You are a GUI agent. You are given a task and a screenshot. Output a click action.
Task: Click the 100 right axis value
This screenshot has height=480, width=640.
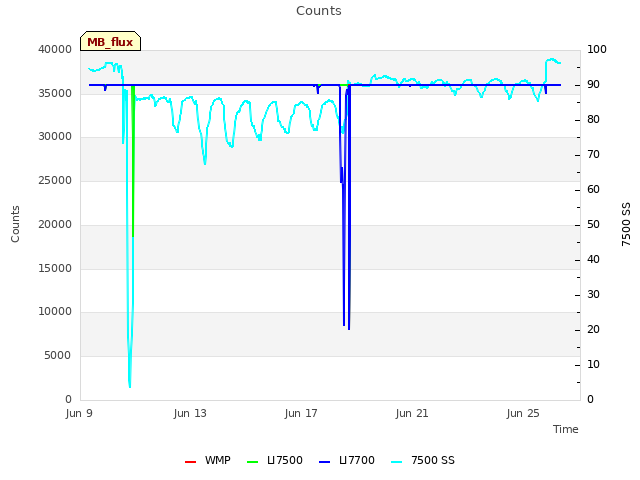click(x=597, y=49)
